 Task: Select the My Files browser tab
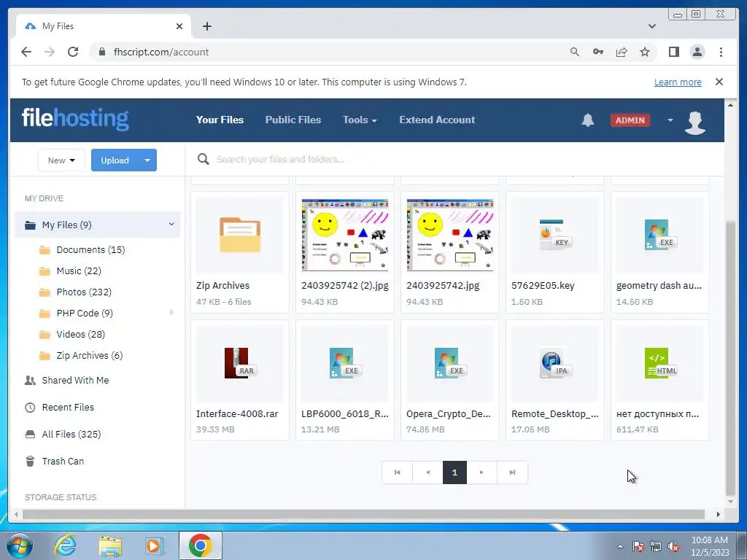(104, 26)
